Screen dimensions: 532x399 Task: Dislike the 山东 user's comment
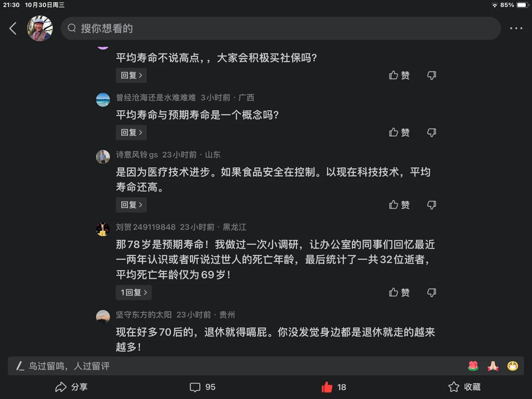point(432,205)
